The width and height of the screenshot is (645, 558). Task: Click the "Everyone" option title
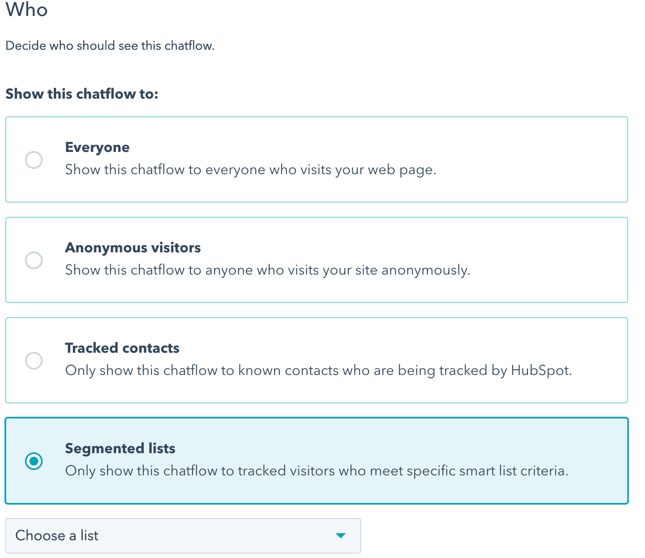97,147
